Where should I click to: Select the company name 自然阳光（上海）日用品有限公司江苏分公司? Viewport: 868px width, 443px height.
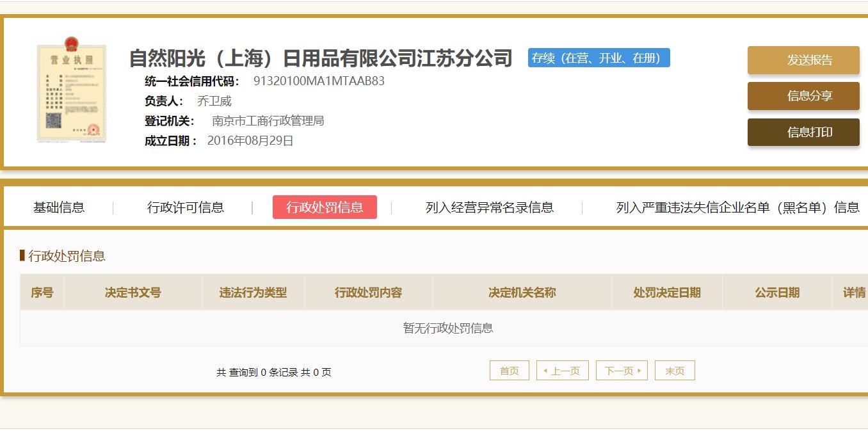(x=320, y=58)
